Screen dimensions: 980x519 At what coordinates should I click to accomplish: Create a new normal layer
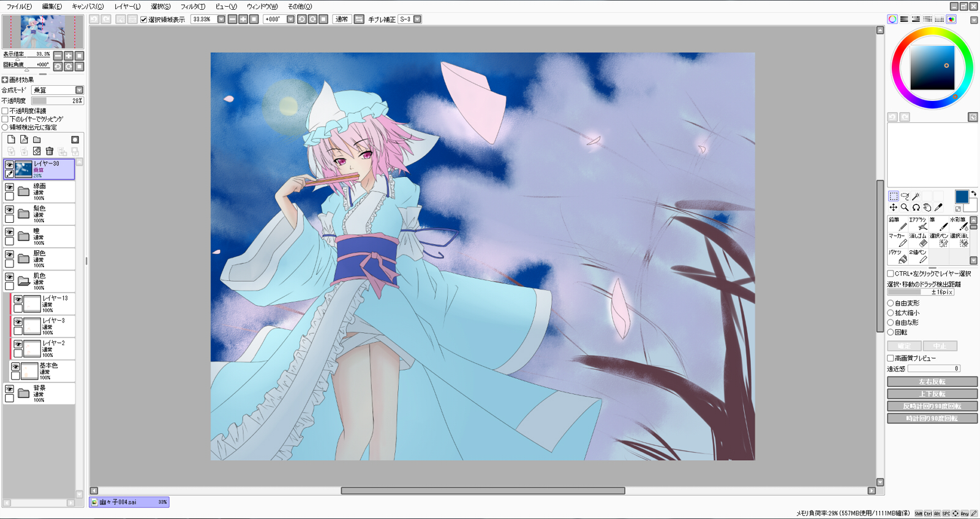[x=11, y=140]
